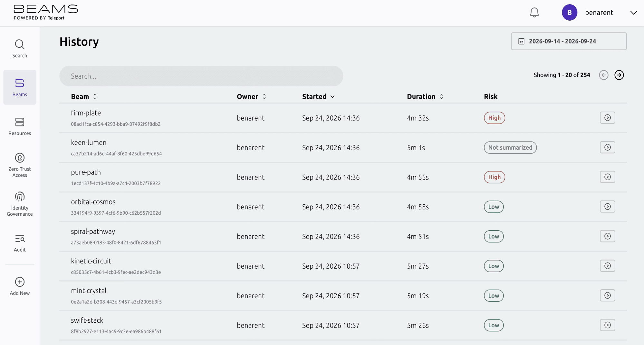Play the swift-stack session recording

point(607,325)
